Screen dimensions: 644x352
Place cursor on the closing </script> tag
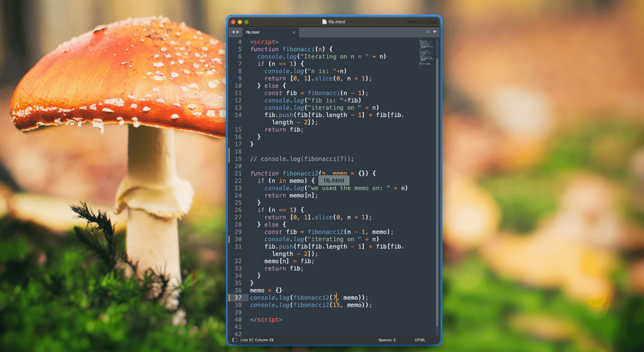click(x=266, y=319)
